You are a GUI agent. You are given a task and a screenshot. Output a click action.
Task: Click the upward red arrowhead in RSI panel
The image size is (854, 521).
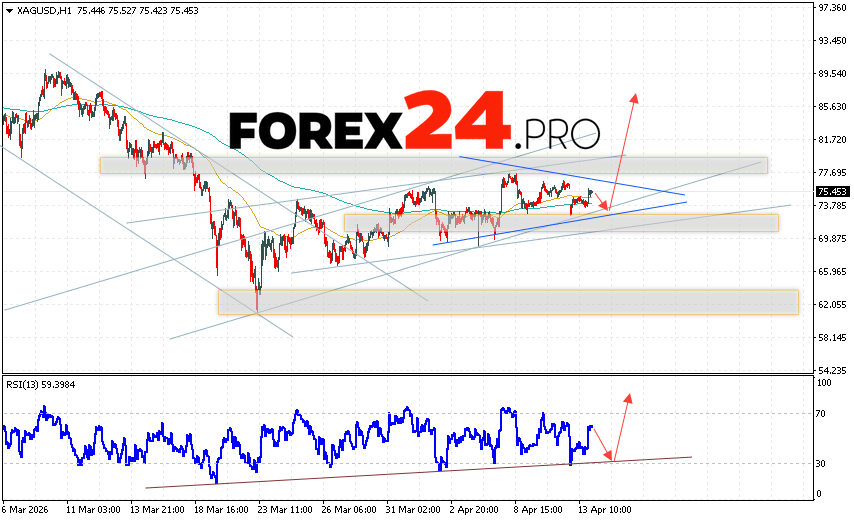pos(628,397)
